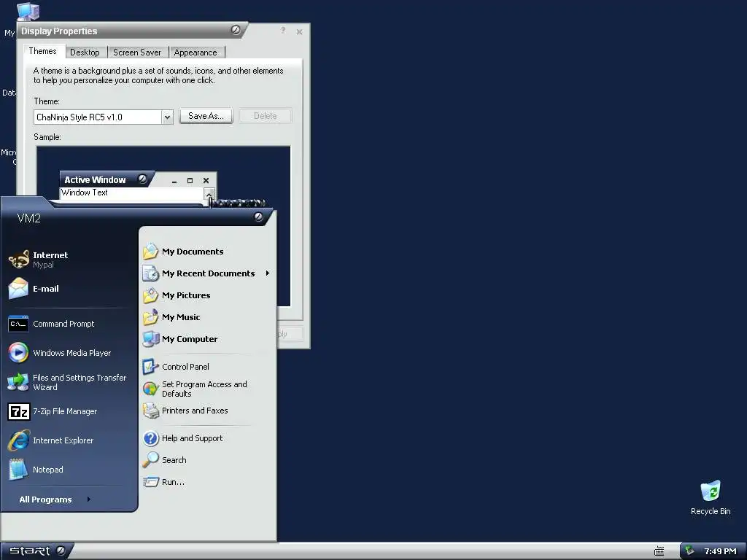The width and height of the screenshot is (747, 560).
Task: Open My Pictures folder icon
Action: 151,295
